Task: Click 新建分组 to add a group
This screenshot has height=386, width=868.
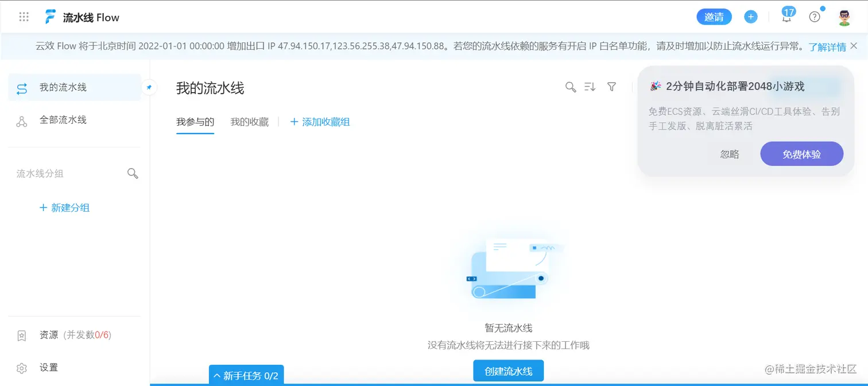Action: (64, 208)
